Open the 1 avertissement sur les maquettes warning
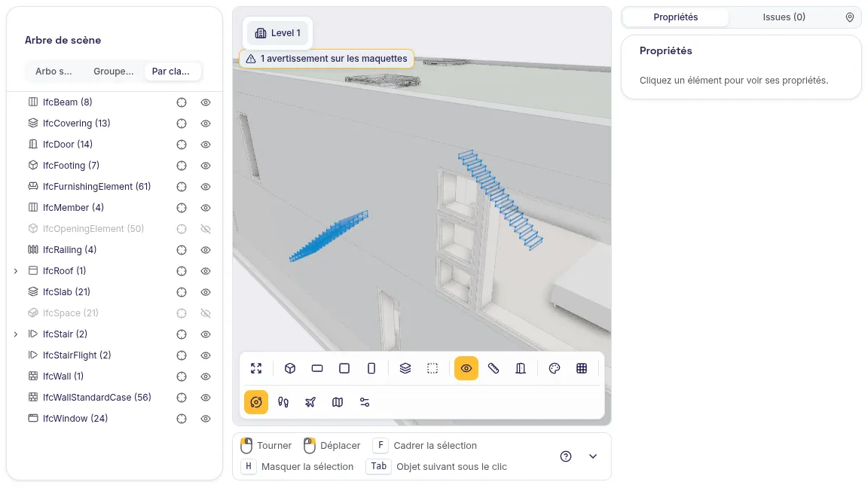Screen dimensions: 868x488 point(326,59)
